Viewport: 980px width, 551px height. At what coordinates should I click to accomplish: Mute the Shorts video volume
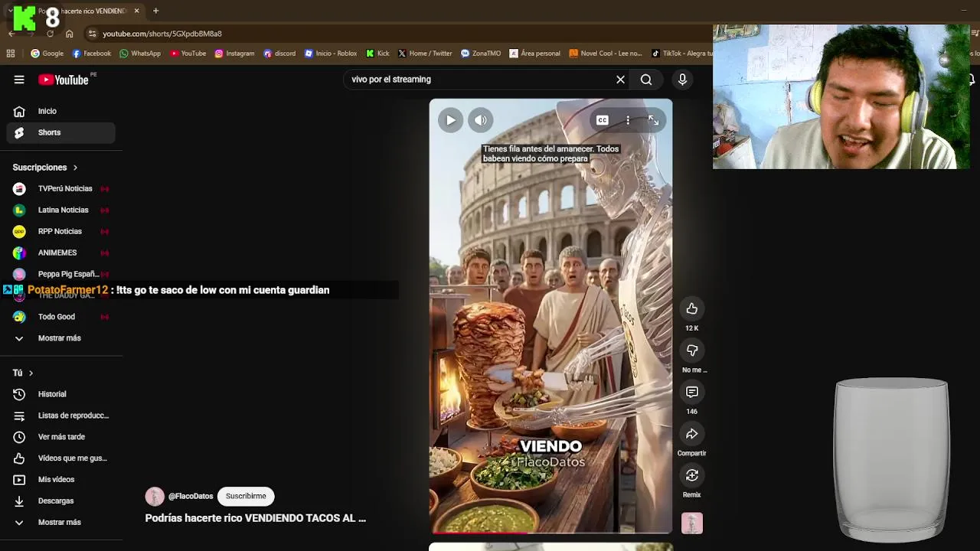[480, 120]
